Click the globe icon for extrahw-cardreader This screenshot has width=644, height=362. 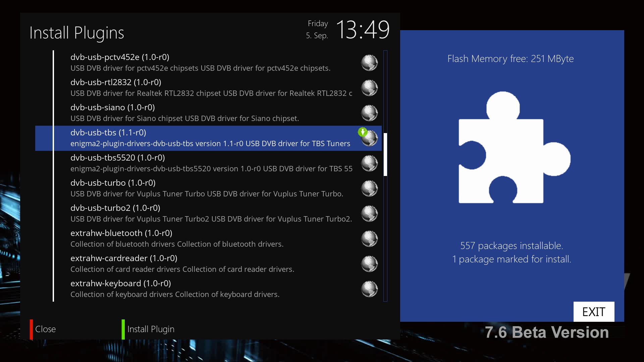point(369,264)
